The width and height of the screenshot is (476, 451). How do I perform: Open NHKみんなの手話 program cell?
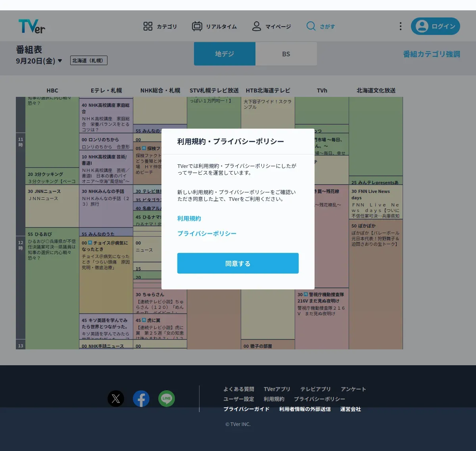click(x=106, y=206)
